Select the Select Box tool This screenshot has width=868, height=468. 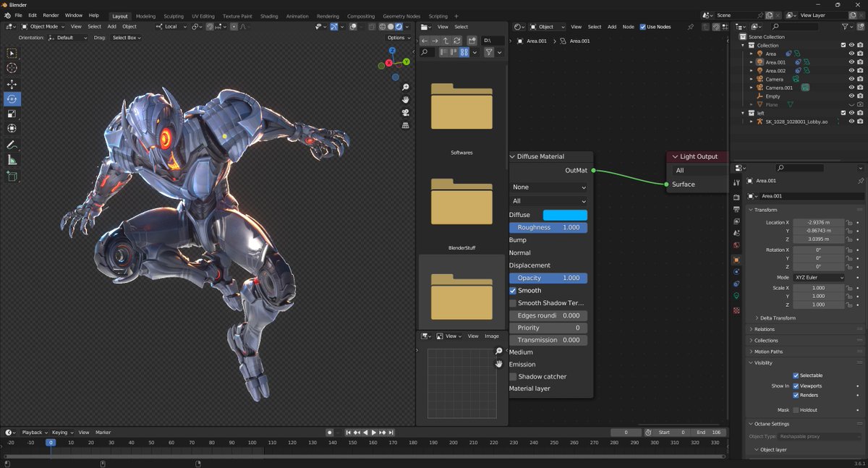(x=12, y=53)
